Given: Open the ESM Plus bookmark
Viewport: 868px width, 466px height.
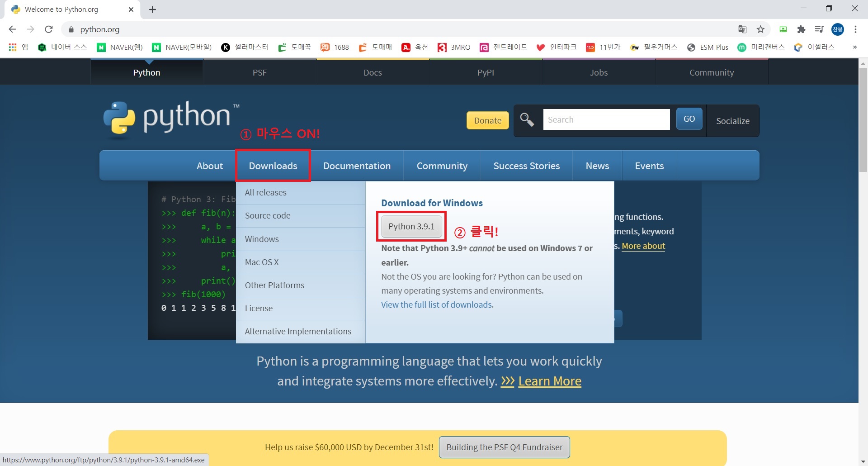Looking at the screenshot, I should [x=708, y=47].
